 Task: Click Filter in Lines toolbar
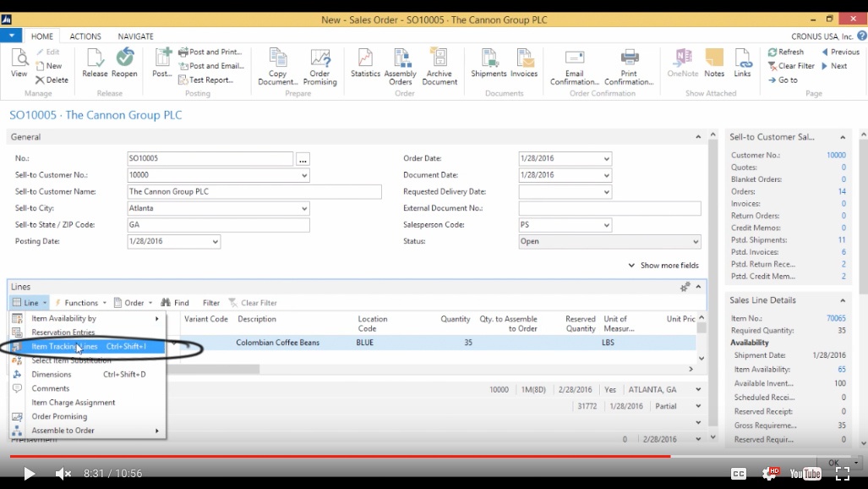[x=211, y=303]
